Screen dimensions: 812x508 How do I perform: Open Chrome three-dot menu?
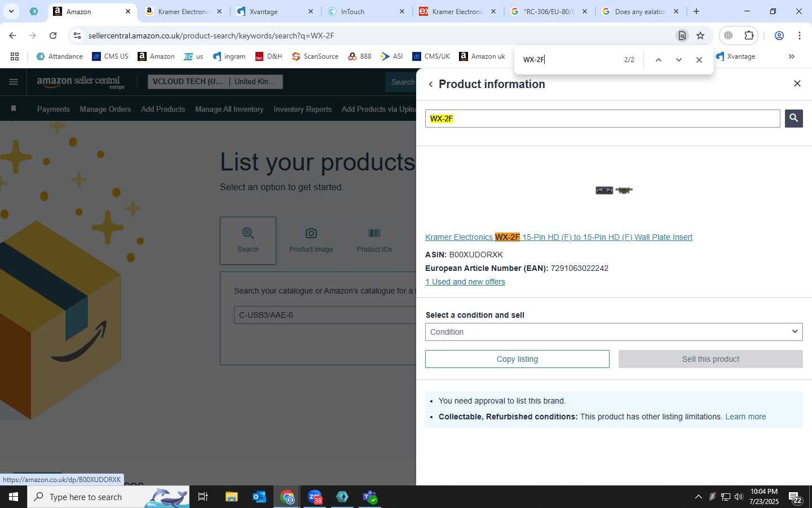point(800,36)
